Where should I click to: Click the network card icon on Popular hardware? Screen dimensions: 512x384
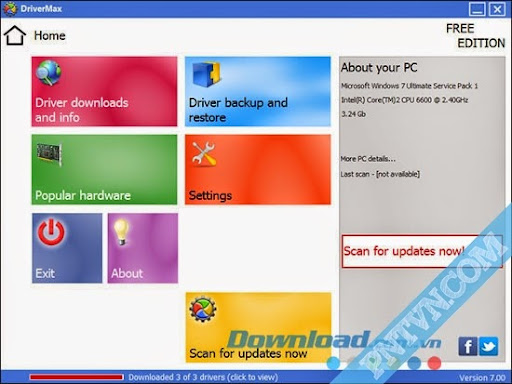click(x=49, y=154)
